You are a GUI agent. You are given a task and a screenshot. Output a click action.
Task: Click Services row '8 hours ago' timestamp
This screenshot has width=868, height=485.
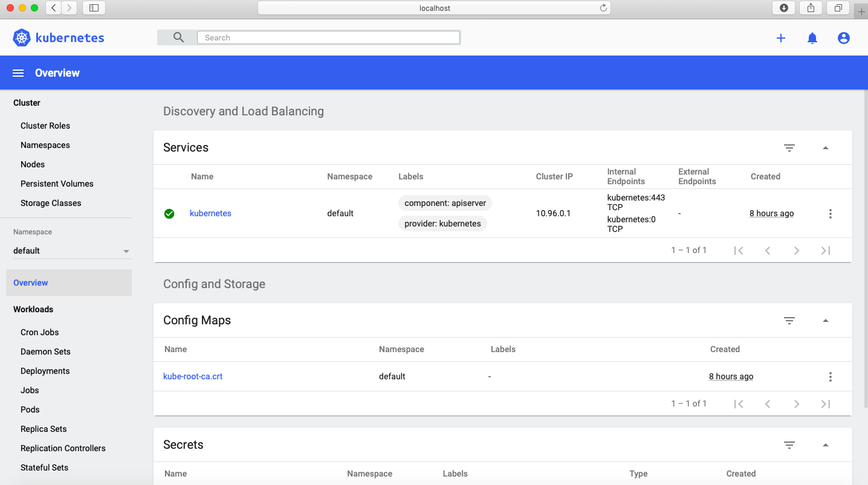[x=772, y=213]
